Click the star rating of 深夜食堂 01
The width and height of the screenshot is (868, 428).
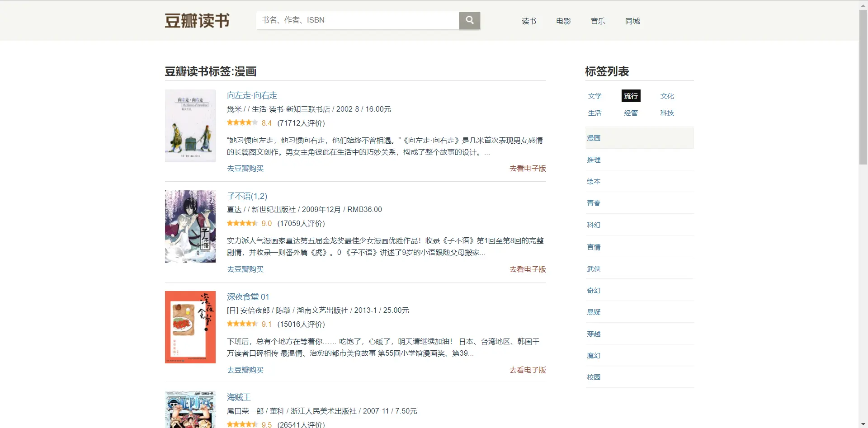point(242,324)
